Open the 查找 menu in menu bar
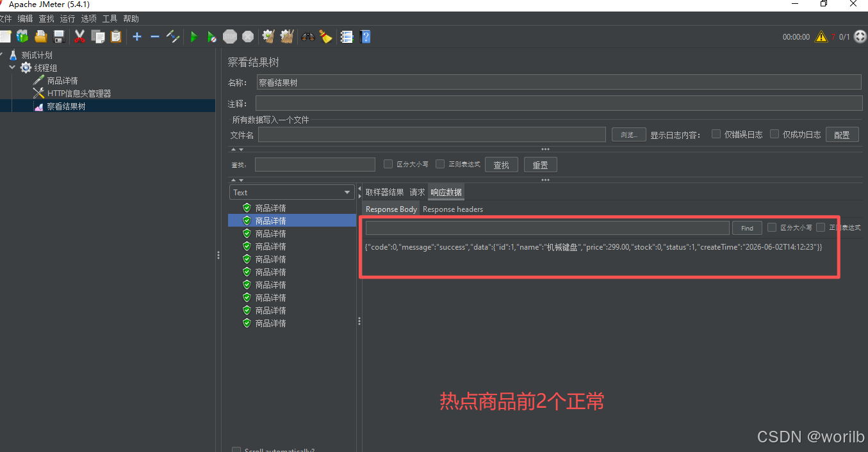 [47, 19]
